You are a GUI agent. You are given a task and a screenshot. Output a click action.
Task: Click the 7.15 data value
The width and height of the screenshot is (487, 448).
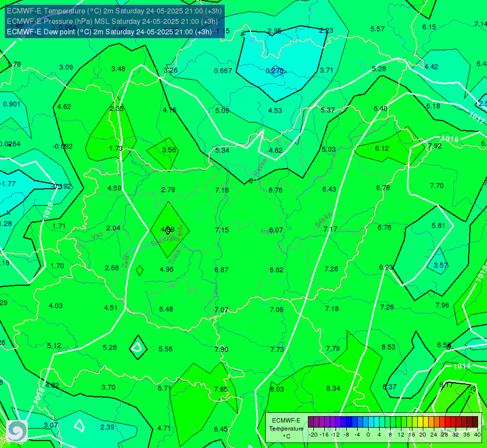point(222,230)
